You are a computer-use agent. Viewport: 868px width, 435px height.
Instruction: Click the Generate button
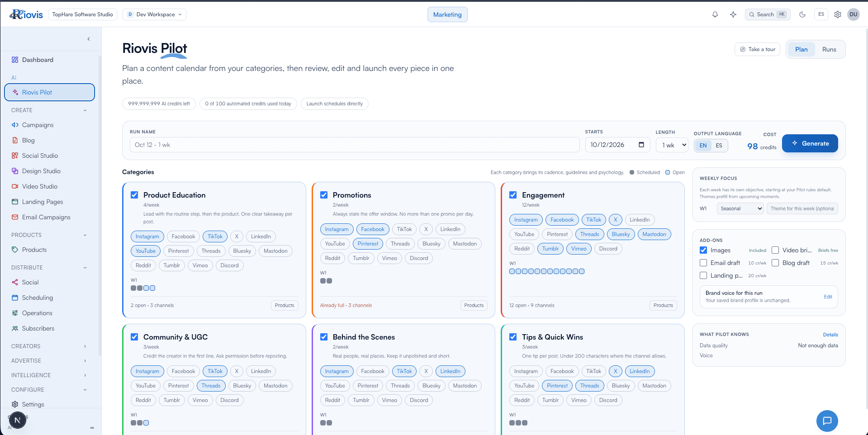pos(810,143)
